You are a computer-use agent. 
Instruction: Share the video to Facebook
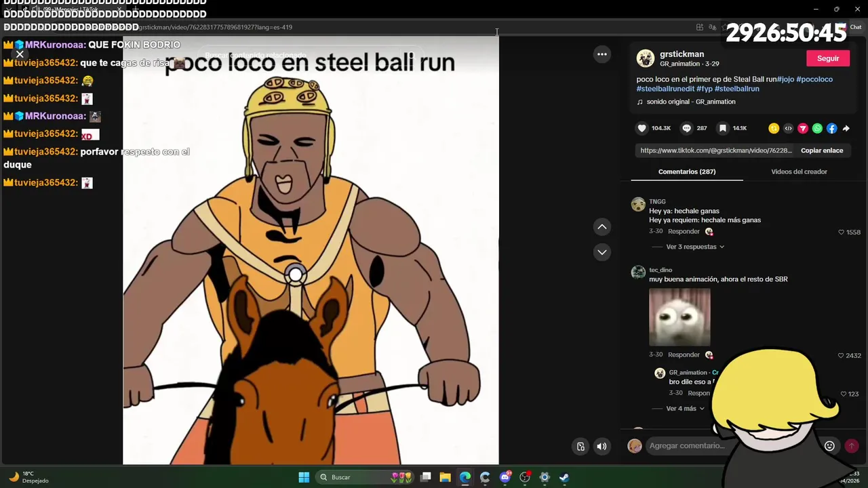831,128
